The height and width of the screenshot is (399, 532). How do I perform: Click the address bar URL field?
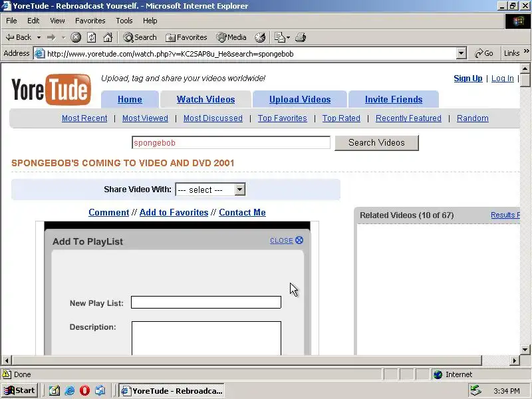pos(251,54)
